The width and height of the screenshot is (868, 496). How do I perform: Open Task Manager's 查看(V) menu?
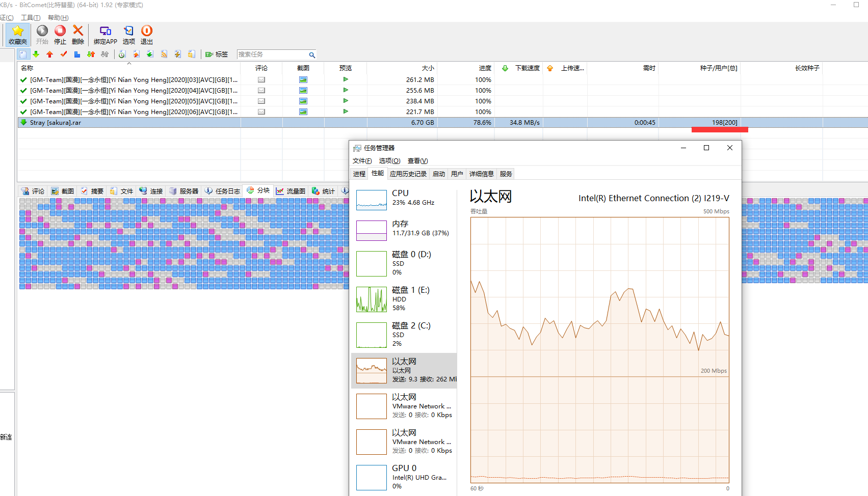click(x=417, y=161)
